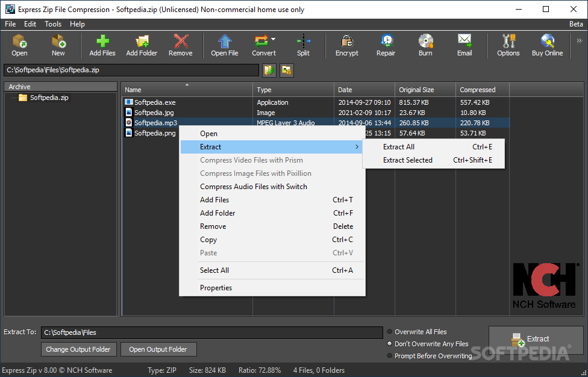Click the Burn toolbar icon
The width and height of the screenshot is (588, 377).
click(425, 41)
